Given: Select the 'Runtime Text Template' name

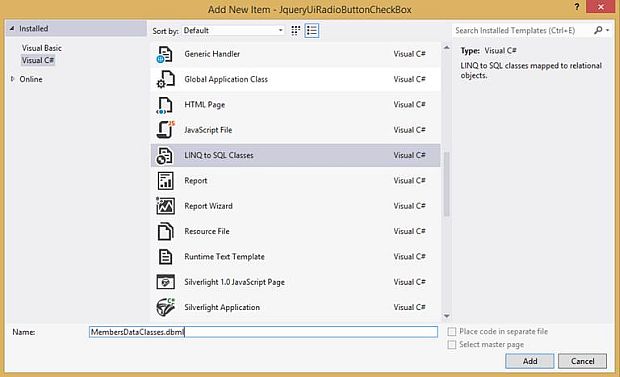Looking at the screenshot, I should coord(224,257).
